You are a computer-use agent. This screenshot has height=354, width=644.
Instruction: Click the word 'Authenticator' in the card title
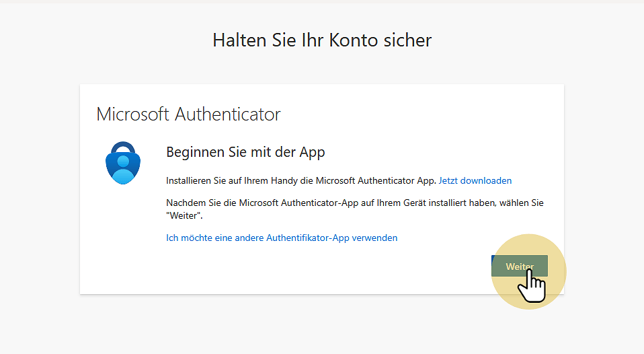pyautogui.click(x=227, y=114)
